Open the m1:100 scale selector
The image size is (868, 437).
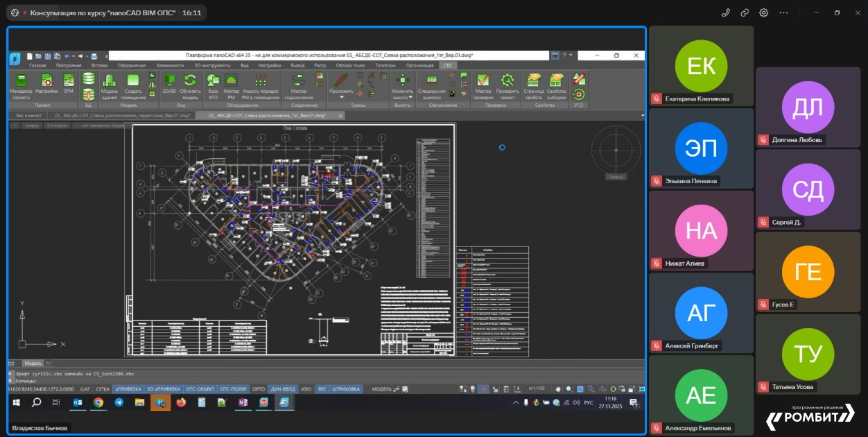point(535,389)
